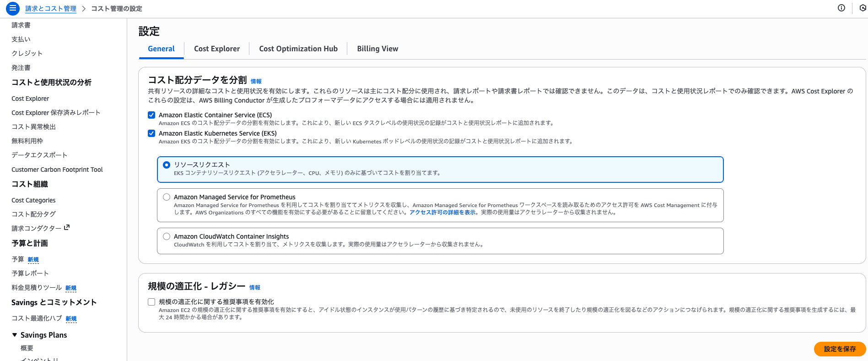Go to 支払い in the sidebar
The width and height of the screenshot is (868, 361).
21,39
